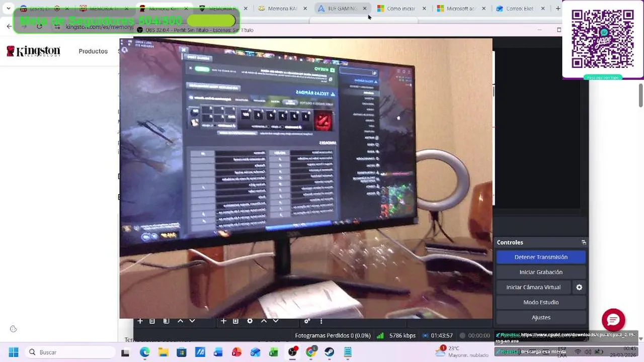Open cookie preferences icon on Kingston page

tap(14, 329)
